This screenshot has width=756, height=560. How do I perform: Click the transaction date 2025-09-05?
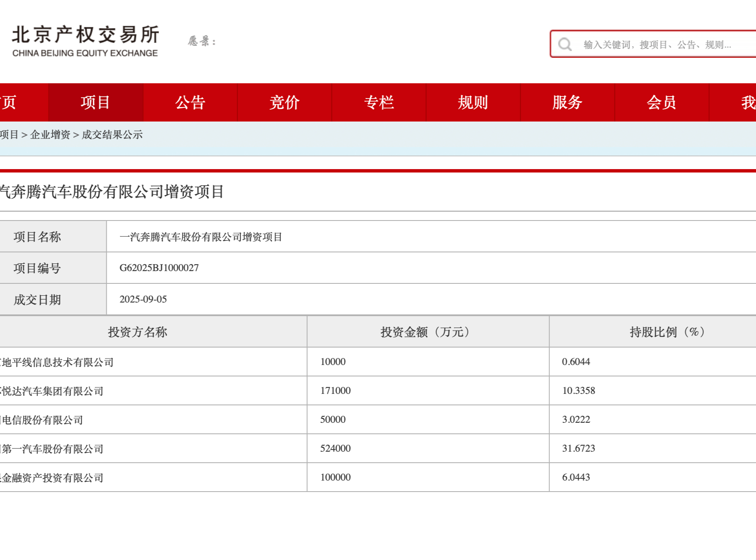[143, 299]
